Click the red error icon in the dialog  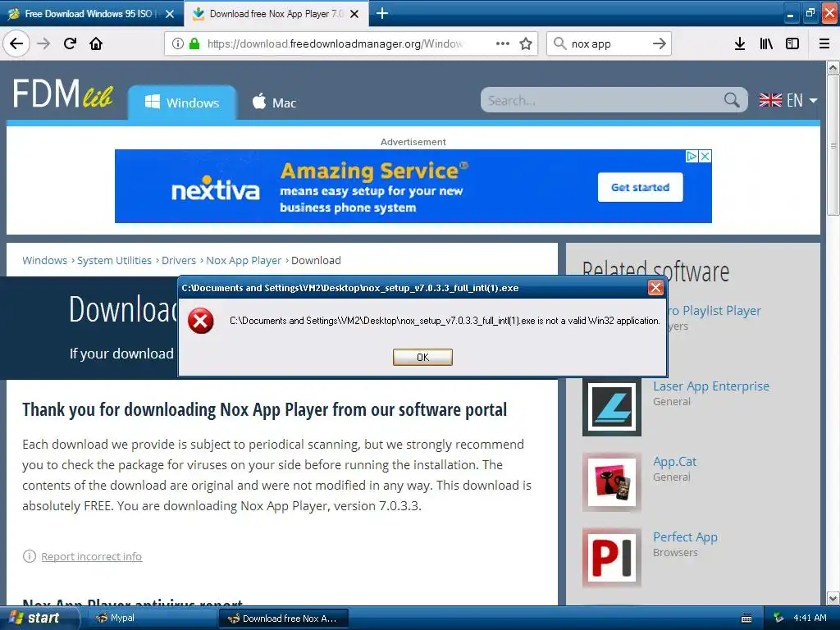point(200,321)
